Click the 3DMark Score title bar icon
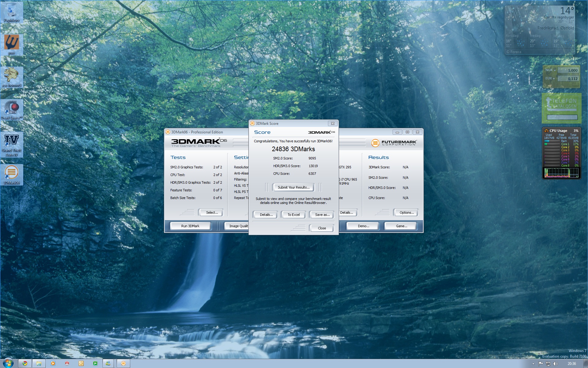Image resolution: width=588 pixels, height=368 pixels. 252,124
